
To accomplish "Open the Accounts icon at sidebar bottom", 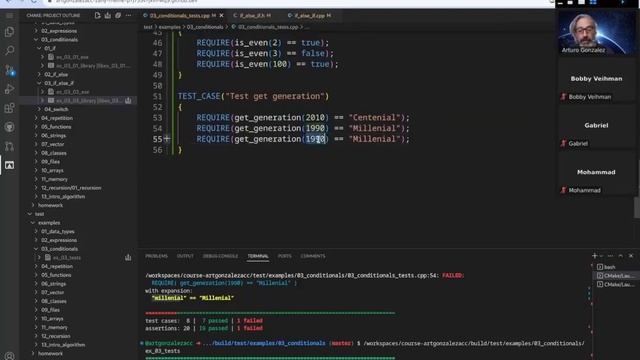I will (x=9, y=356).
